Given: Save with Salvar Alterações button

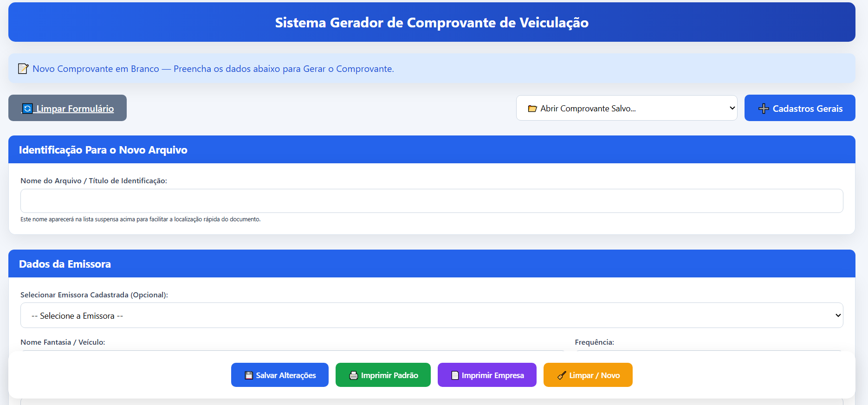Looking at the screenshot, I should (280, 375).
